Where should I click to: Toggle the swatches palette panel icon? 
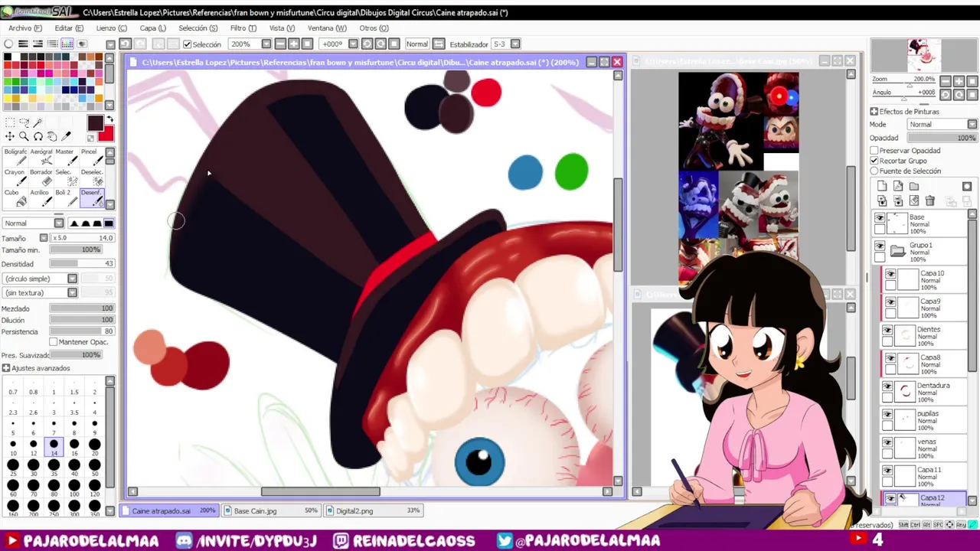67,44
